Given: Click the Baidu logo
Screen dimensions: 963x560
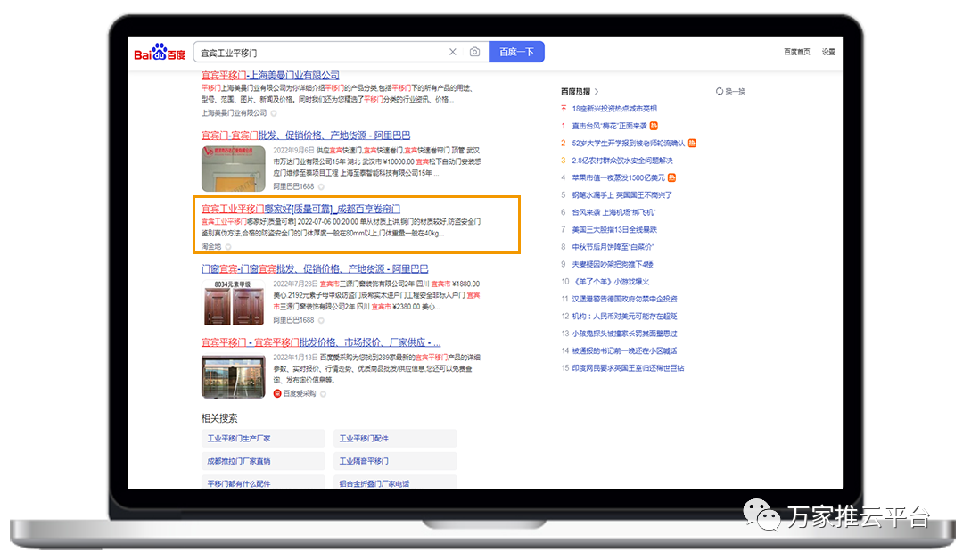Looking at the screenshot, I should 160,53.
